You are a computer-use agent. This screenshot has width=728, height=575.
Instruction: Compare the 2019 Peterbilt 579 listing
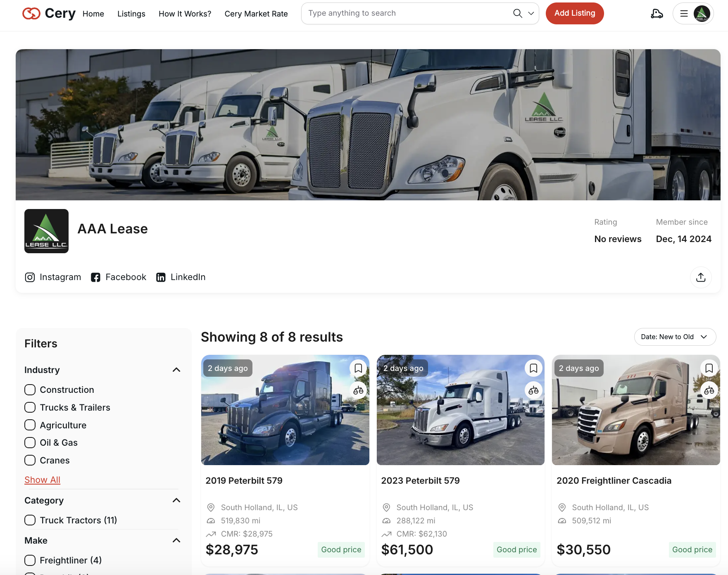(x=358, y=390)
